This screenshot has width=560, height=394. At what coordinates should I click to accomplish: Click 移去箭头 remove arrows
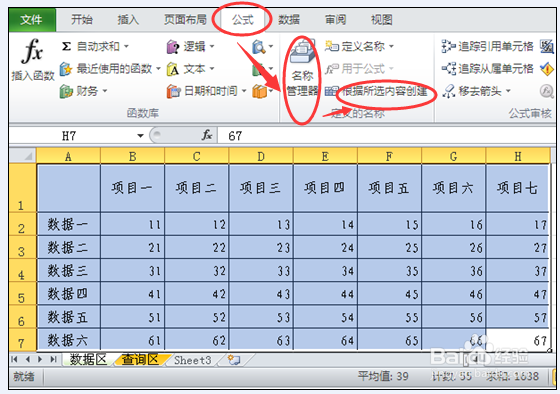point(476,91)
